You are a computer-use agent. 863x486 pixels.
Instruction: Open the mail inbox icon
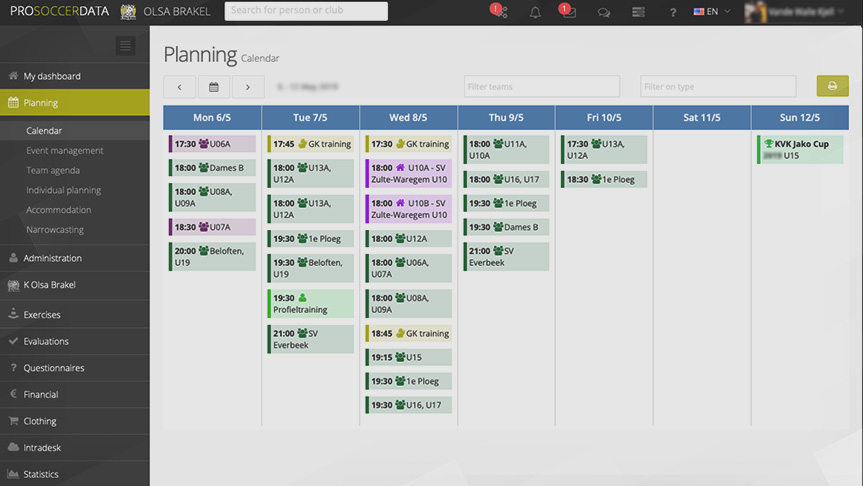click(568, 12)
